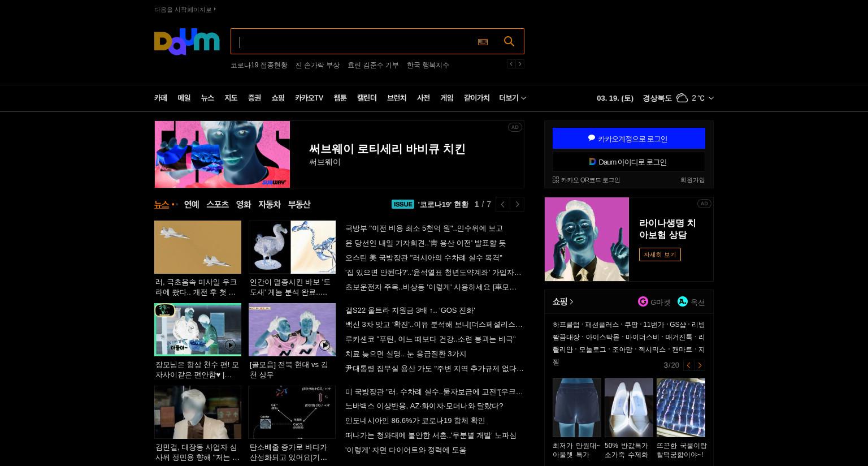Click 쿠팡 shop link
Viewport: 868px width, 466px height.
click(x=630, y=325)
